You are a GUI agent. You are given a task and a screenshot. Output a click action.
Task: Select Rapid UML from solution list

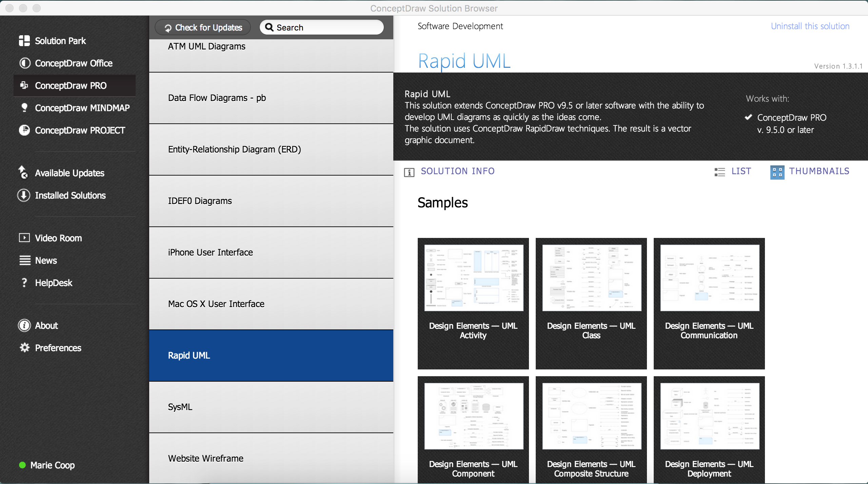point(271,355)
